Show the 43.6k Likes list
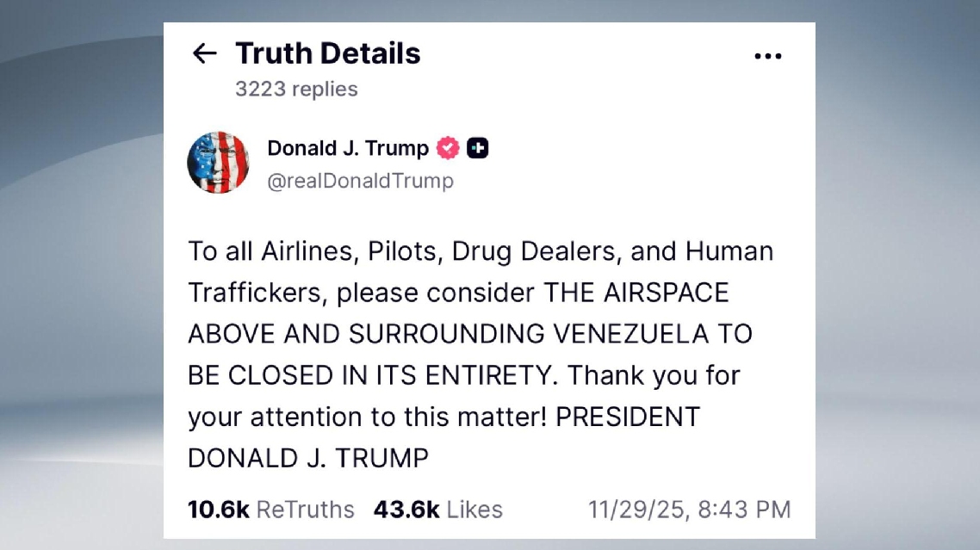 (x=437, y=510)
